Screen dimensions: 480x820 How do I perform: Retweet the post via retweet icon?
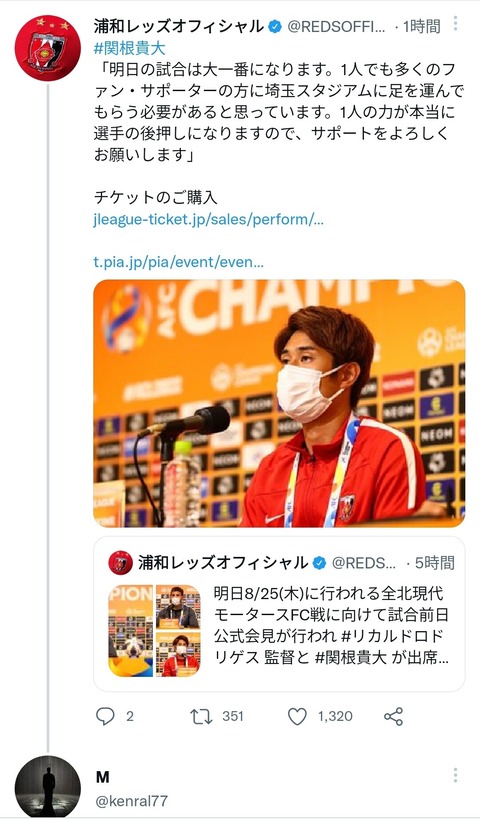pos(201,716)
